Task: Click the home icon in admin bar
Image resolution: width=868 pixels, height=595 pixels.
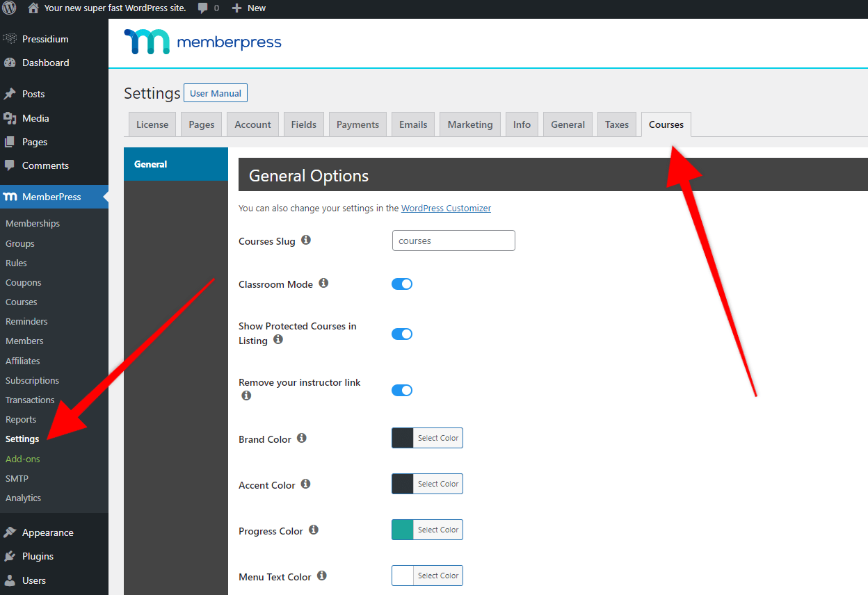Action: [x=33, y=8]
